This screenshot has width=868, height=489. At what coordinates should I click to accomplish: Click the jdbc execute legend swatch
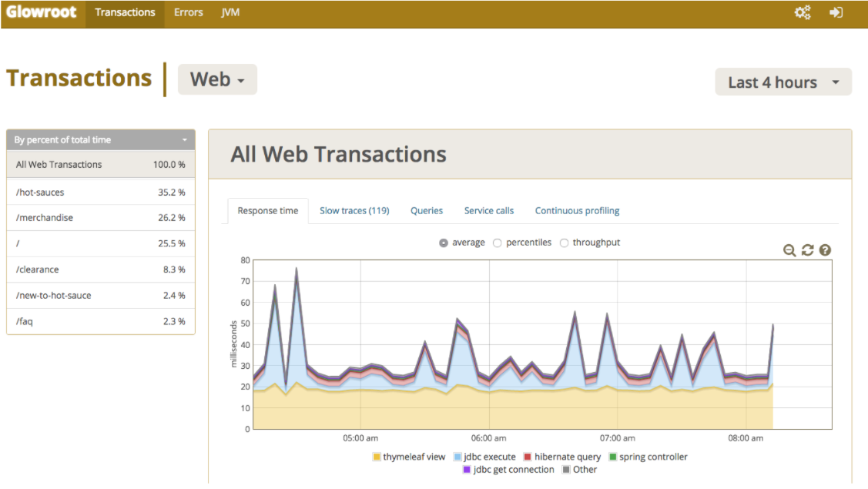coord(458,457)
